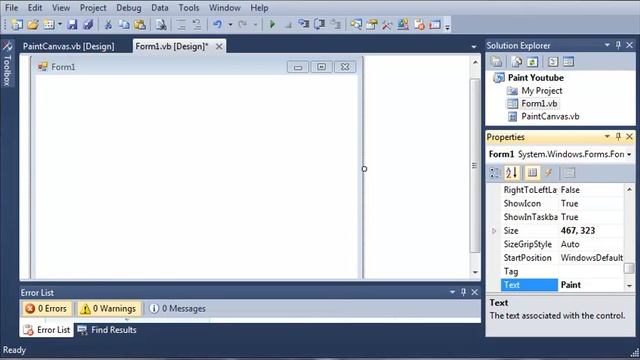Screen dimensions: 640x360
Task: Toggle Categorized view in Properties panel
Action: tap(495, 173)
